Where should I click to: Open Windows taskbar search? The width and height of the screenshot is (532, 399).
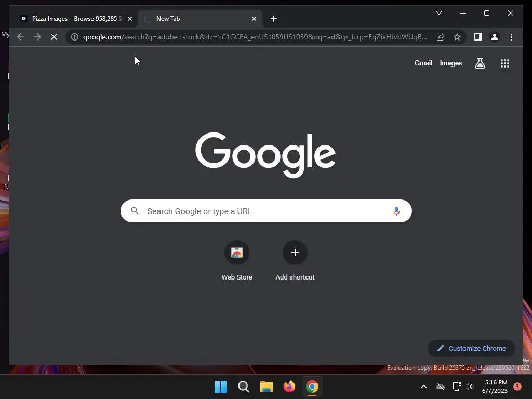point(243,387)
